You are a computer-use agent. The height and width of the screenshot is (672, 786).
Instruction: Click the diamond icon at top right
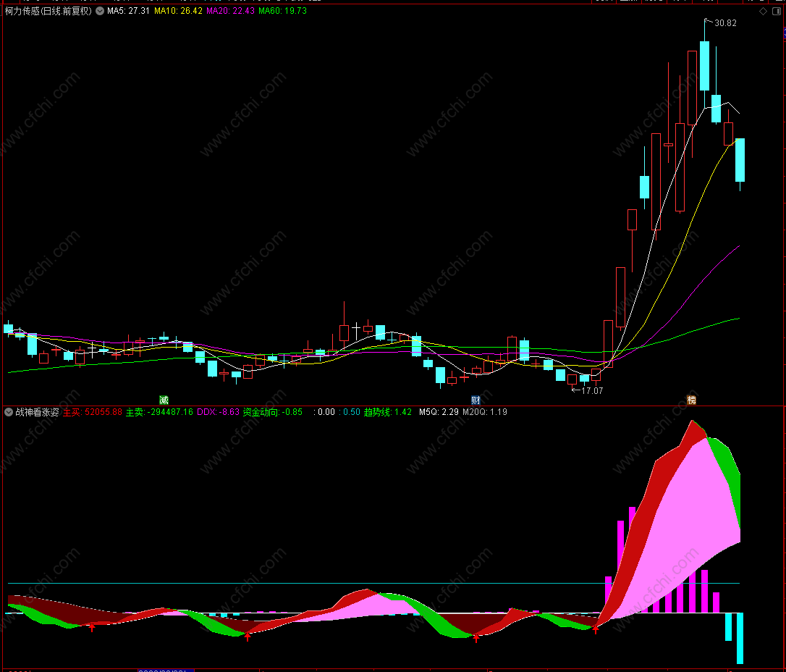pyautogui.click(x=763, y=11)
